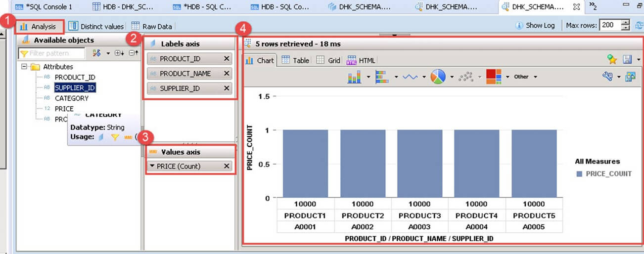644x254 pixels.
Task: Choose the line chart icon
Action: pos(410,77)
